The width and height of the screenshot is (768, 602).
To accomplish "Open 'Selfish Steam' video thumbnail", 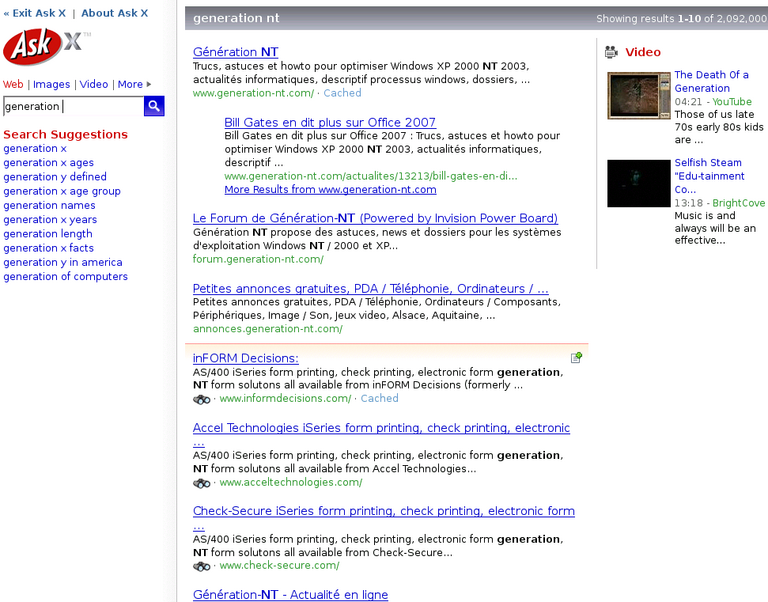I will click(639, 183).
